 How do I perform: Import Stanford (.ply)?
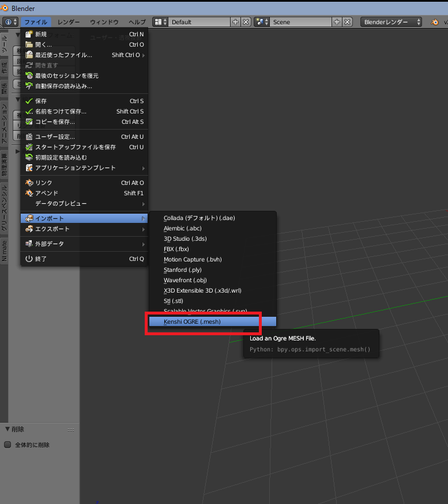[212, 270]
